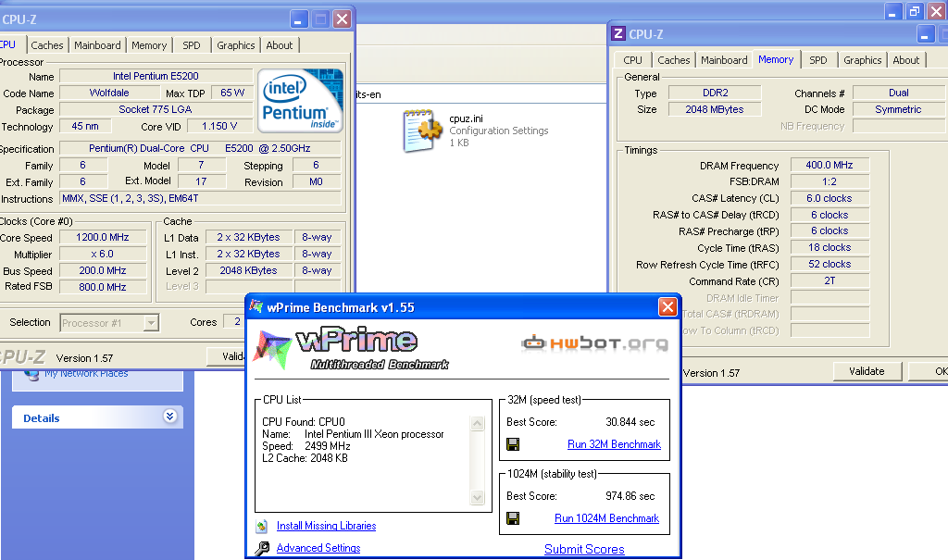Switch to About tab in right CPU-Z

pyautogui.click(x=905, y=60)
